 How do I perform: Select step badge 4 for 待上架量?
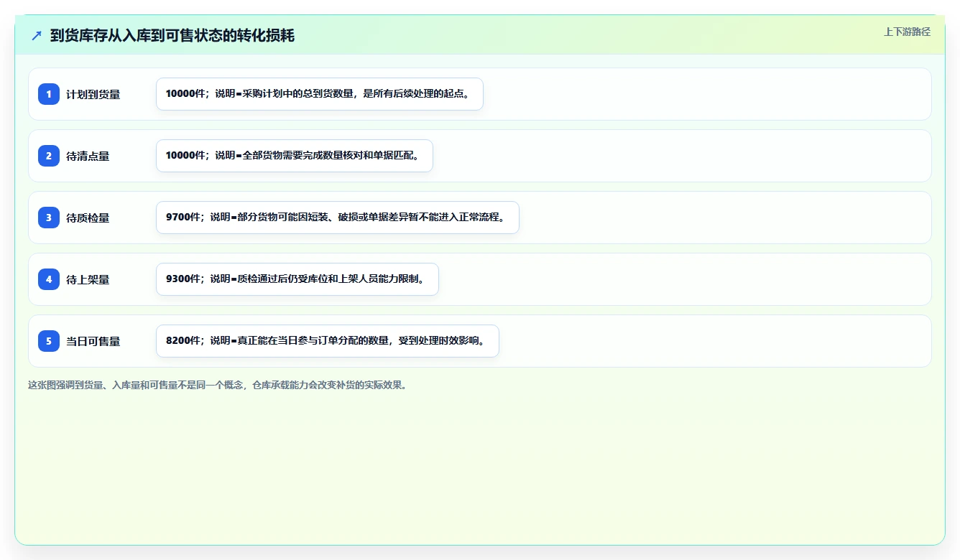pyautogui.click(x=49, y=279)
